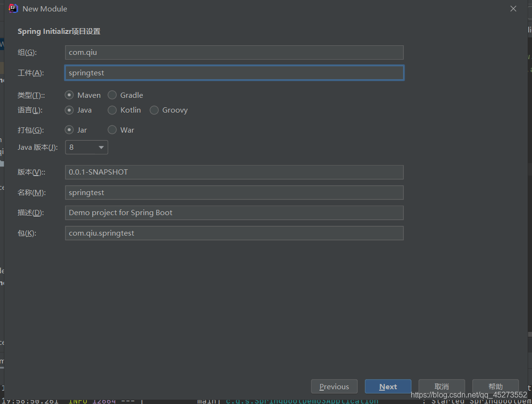Proceed with the Next button
The height and width of the screenshot is (404, 532).
click(388, 386)
